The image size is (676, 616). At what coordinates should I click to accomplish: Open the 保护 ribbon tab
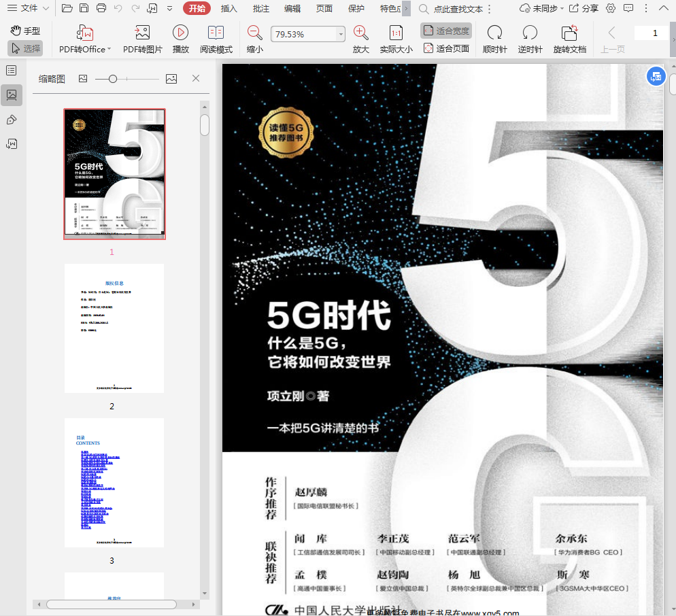click(356, 8)
